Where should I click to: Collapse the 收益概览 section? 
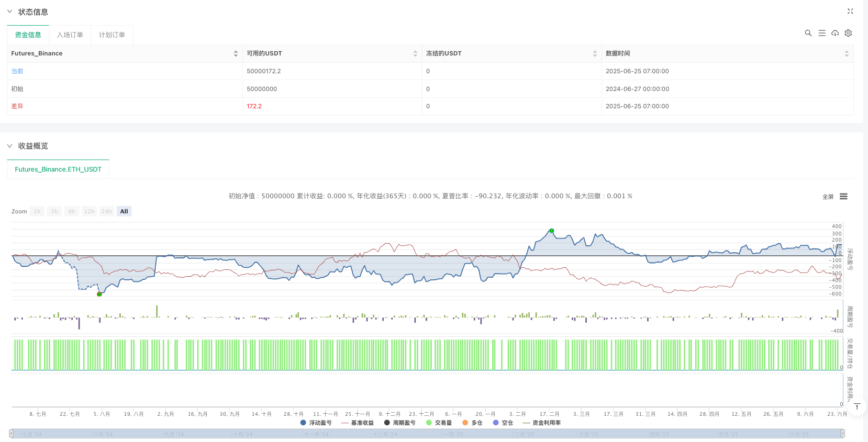pyautogui.click(x=9, y=146)
